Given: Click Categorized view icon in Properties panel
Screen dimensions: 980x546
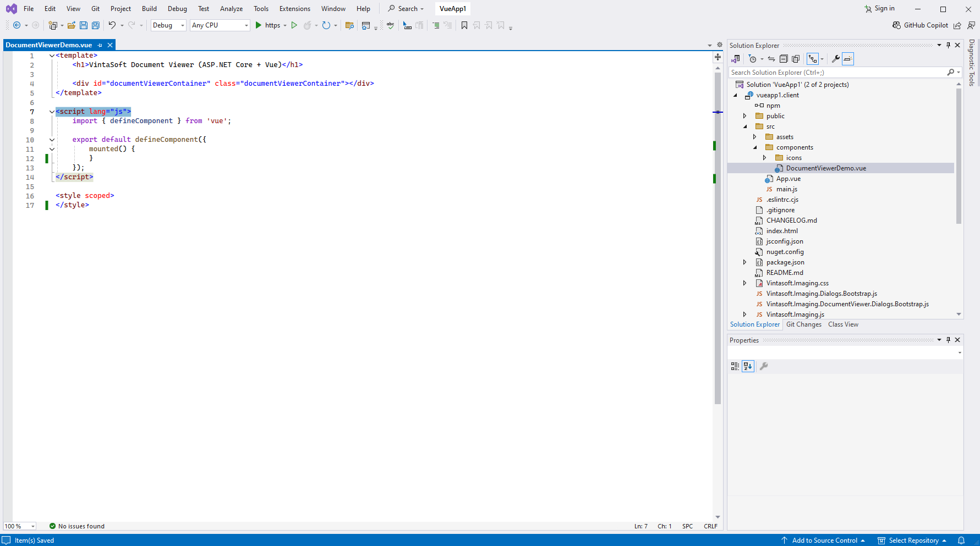Looking at the screenshot, I should click(x=735, y=366).
